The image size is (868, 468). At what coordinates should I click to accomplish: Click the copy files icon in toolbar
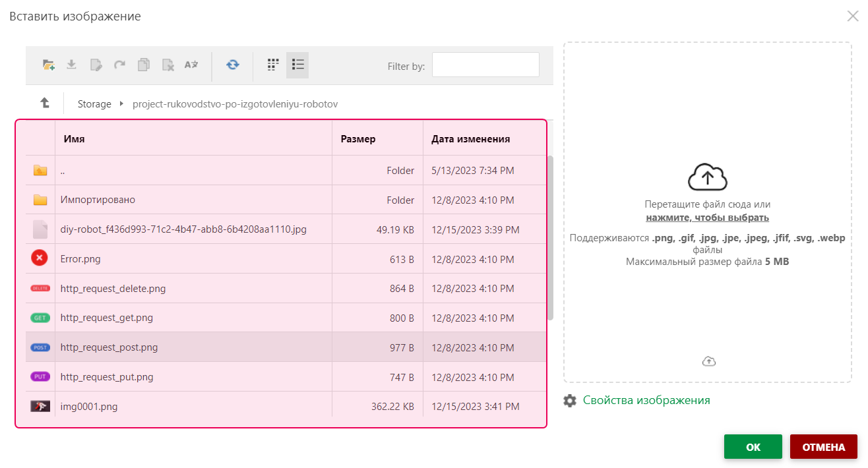coord(144,65)
